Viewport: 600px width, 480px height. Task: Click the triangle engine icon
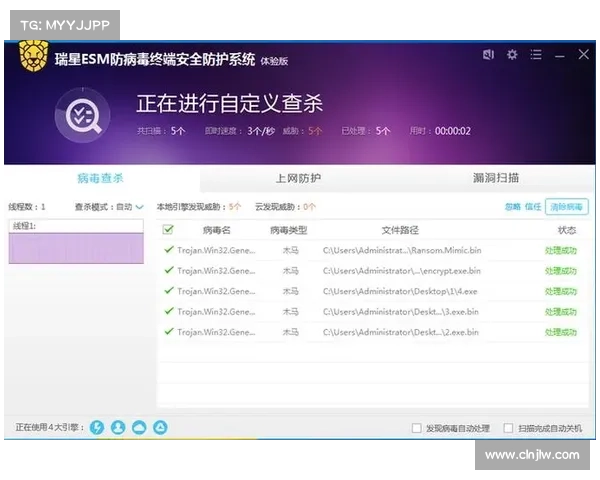pos(160,427)
